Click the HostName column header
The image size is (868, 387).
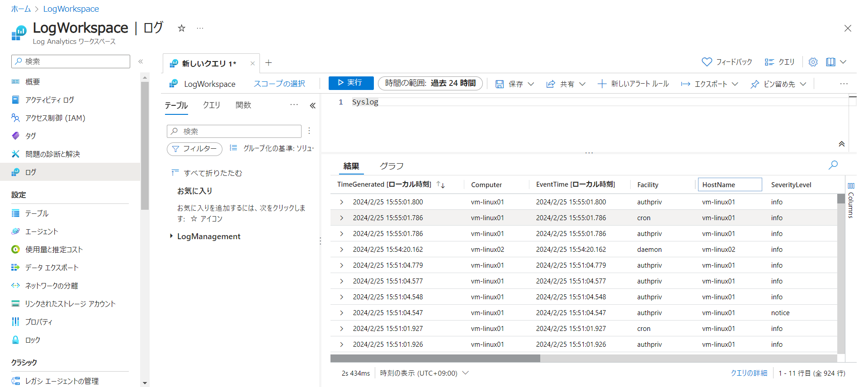coord(730,184)
